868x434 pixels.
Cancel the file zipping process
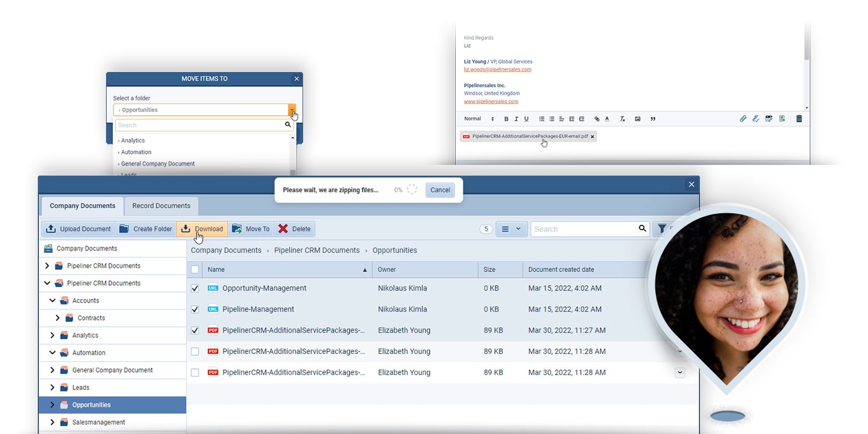point(440,190)
